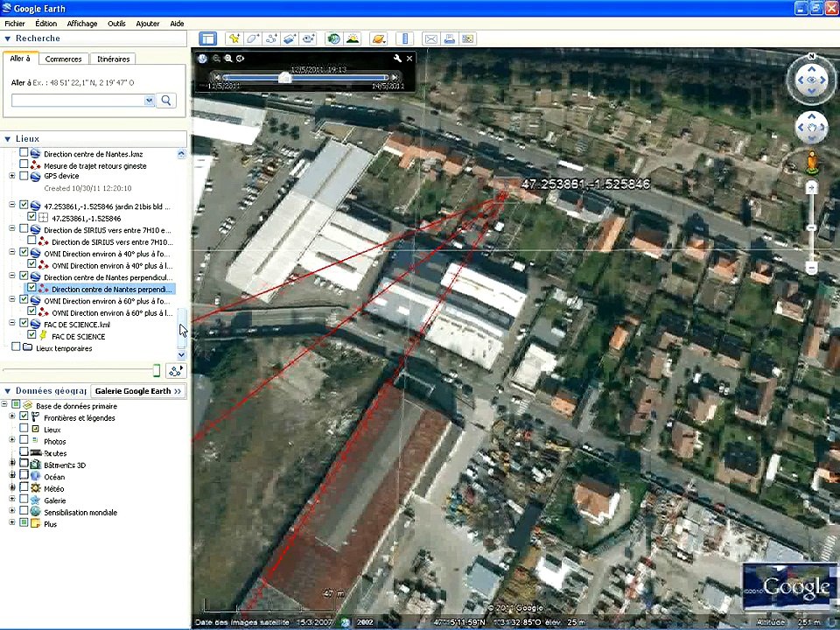Check GPS device checkbox

coord(24,175)
